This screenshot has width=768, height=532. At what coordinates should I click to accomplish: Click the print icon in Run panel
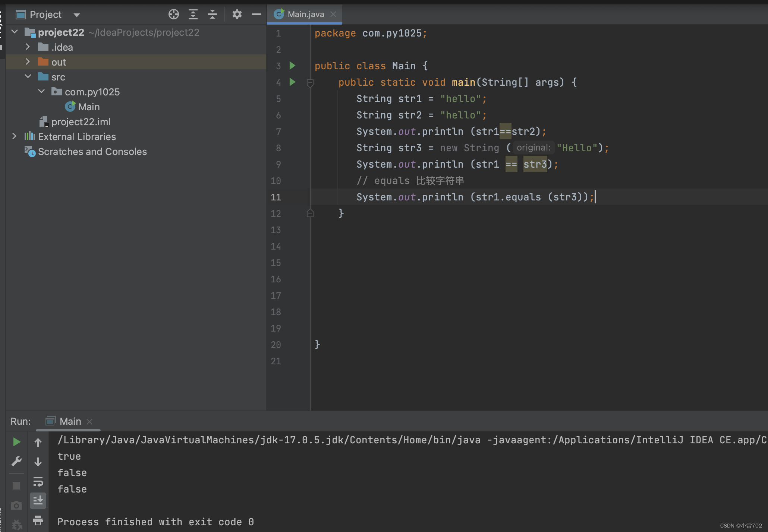point(38,520)
